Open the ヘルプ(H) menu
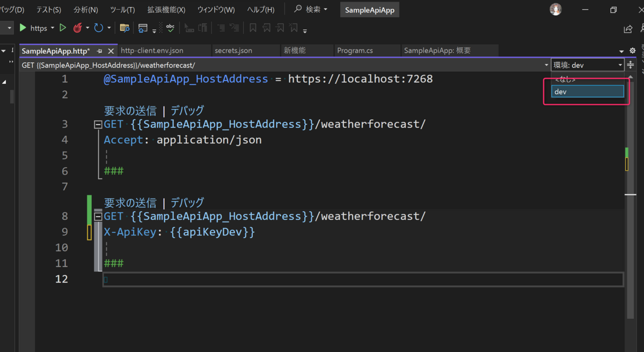Viewport: 644px width, 352px height. pos(261,10)
